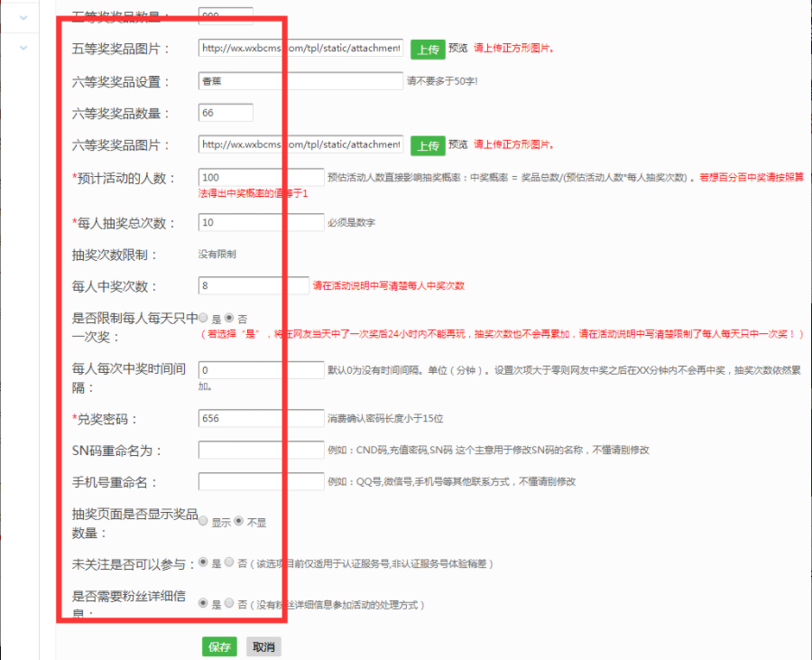Click hint text 必须是数字

pos(352,223)
